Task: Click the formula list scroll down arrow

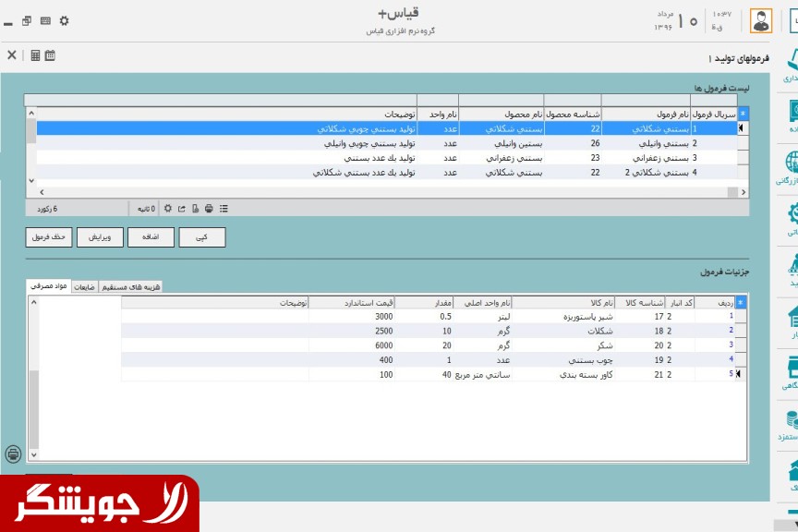Action: (31, 181)
